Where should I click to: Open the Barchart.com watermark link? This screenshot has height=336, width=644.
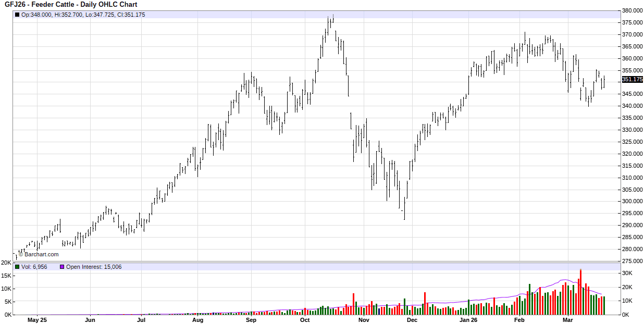(39, 255)
